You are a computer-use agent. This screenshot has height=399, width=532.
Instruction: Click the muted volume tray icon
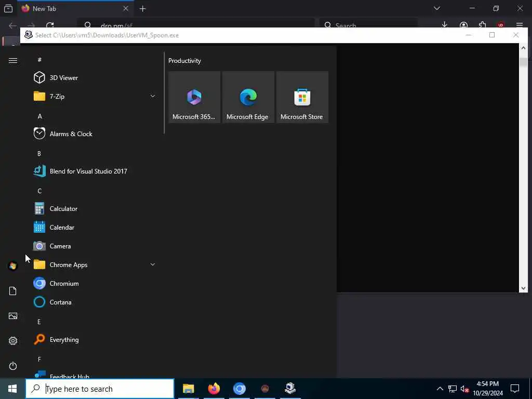(465, 389)
